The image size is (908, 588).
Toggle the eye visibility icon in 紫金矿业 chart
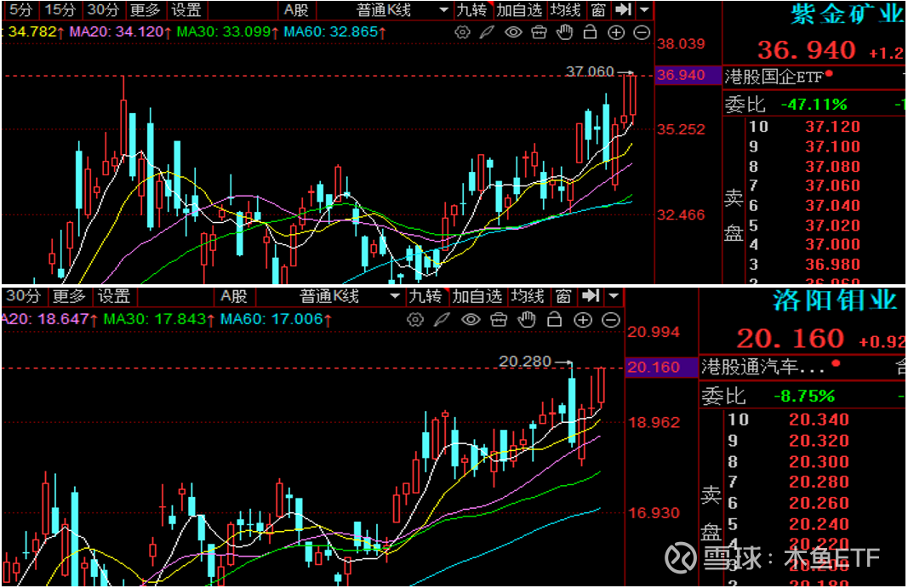(513, 32)
